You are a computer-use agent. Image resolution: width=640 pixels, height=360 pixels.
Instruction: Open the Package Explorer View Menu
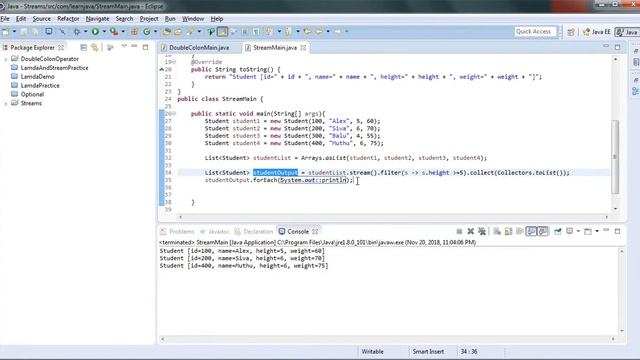(x=124, y=47)
